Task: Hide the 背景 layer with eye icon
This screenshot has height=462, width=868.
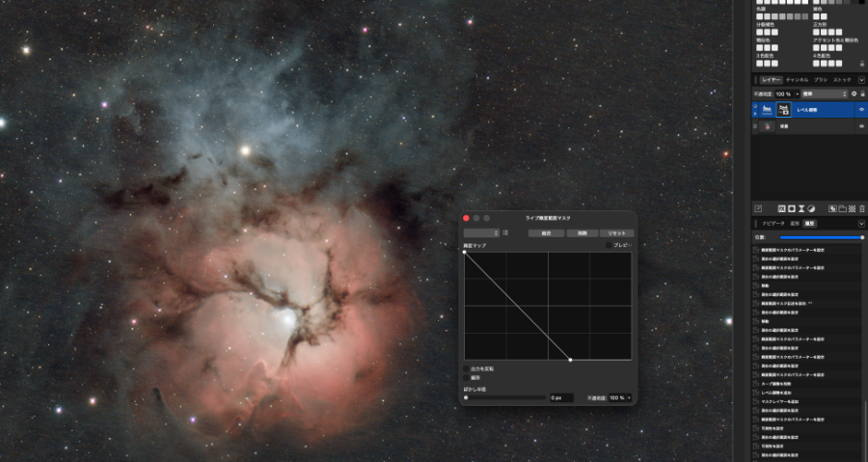Action: pos(861,126)
